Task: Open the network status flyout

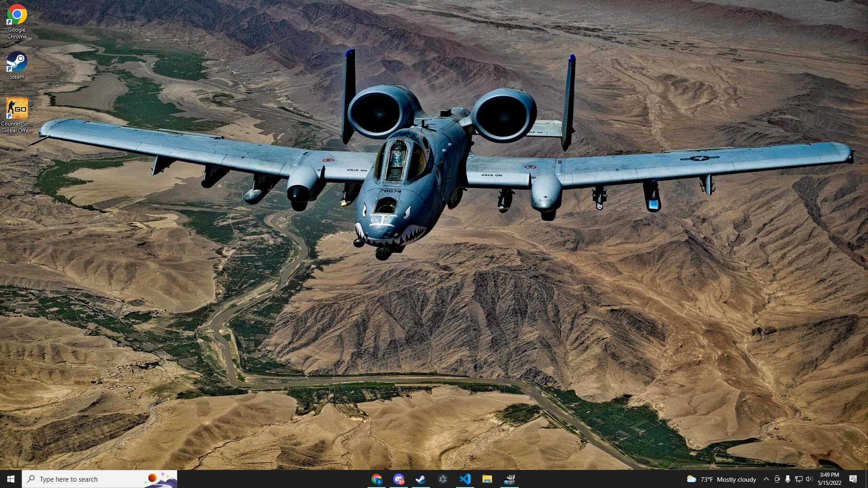Action: tap(799, 479)
